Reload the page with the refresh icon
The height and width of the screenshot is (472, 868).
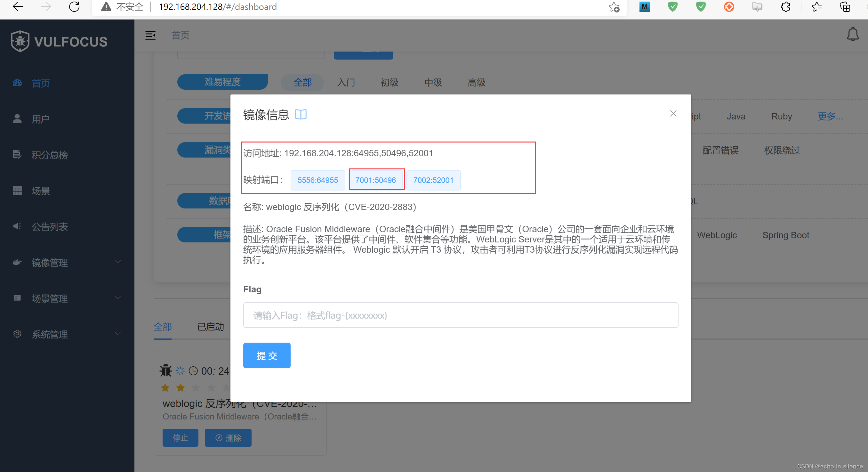pos(74,6)
